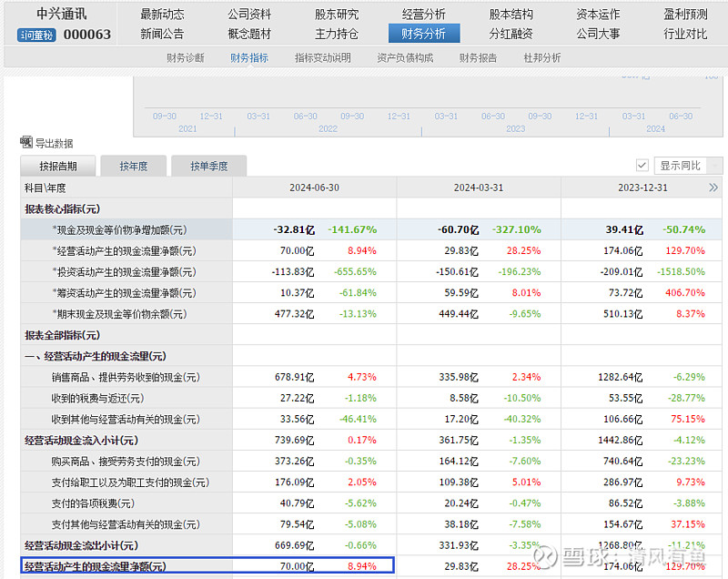Switch to the 资产负债构成 sub-tab
This screenshot has width=728, height=579.
[405, 58]
